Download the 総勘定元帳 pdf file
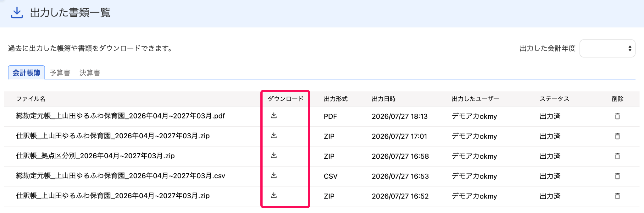This screenshot has height=213, width=644. (274, 116)
